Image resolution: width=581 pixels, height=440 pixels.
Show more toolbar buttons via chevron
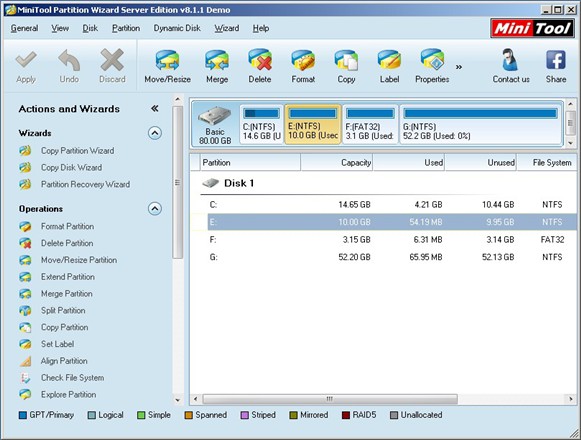click(x=459, y=67)
